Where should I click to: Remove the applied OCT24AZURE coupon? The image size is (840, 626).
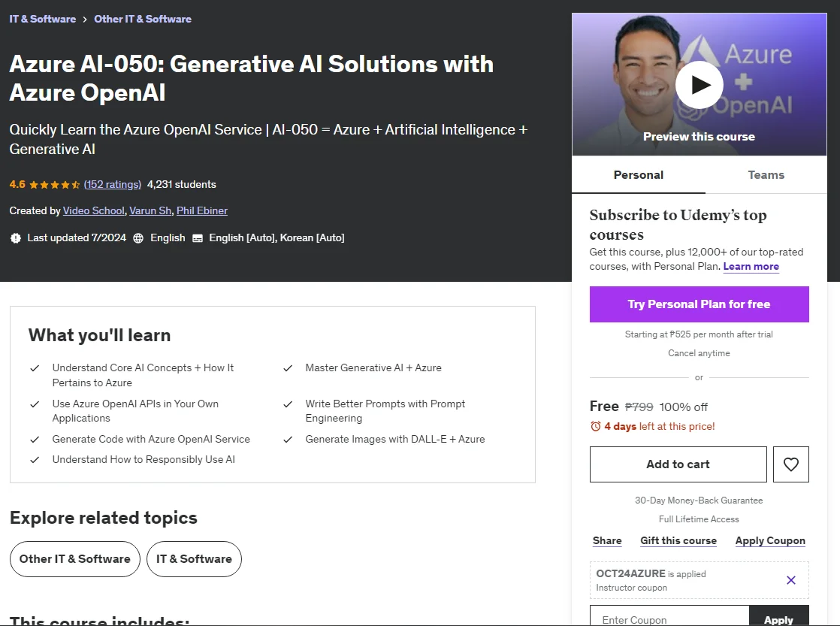tap(790, 580)
